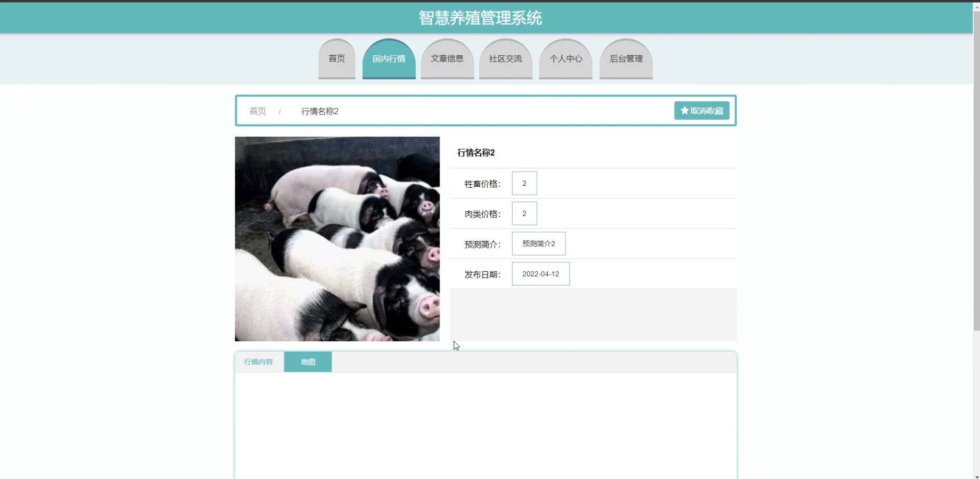This screenshot has height=479, width=980.
Task: Click 行情名称2 in the breadcrumb
Action: (320, 111)
